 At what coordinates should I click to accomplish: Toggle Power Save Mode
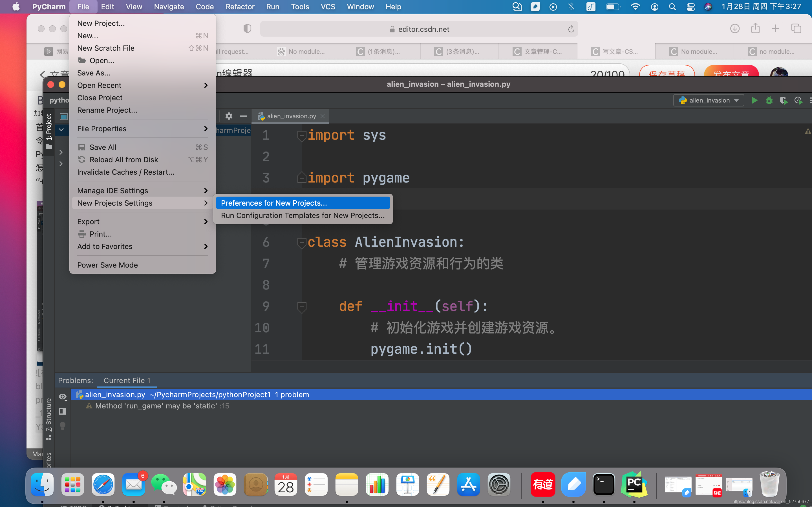pos(107,265)
